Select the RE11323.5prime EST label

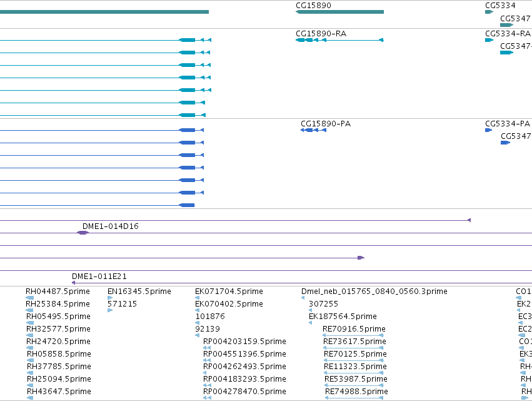coord(355,367)
